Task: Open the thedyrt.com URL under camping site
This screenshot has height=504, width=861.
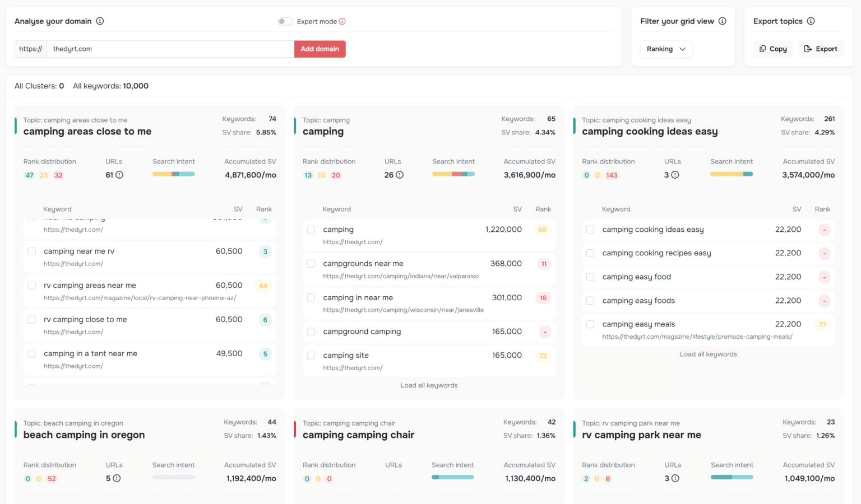Action: (x=353, y=367)
